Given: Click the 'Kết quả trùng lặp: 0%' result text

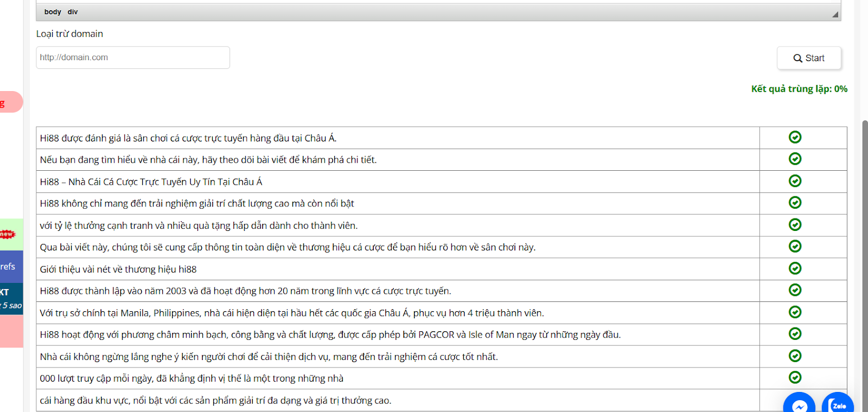Looking at the screenshot, I should pos(799,89).
